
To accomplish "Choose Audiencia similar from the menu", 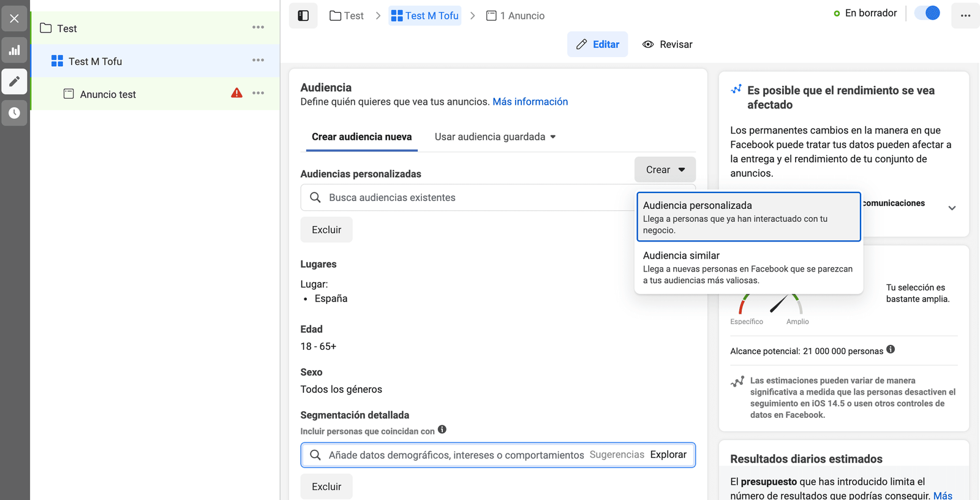I will pos(748,267).
